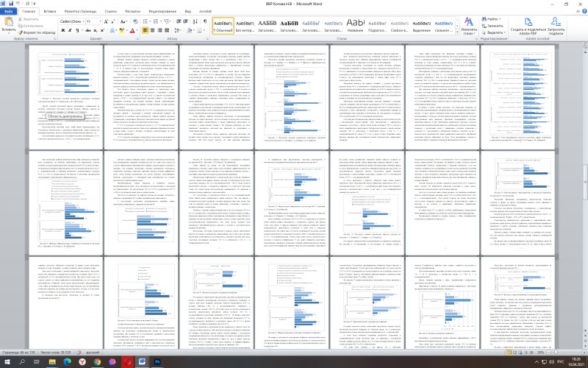Open Word help question mark icon
This screenshot has width=588, height=368.
[583, 12]
